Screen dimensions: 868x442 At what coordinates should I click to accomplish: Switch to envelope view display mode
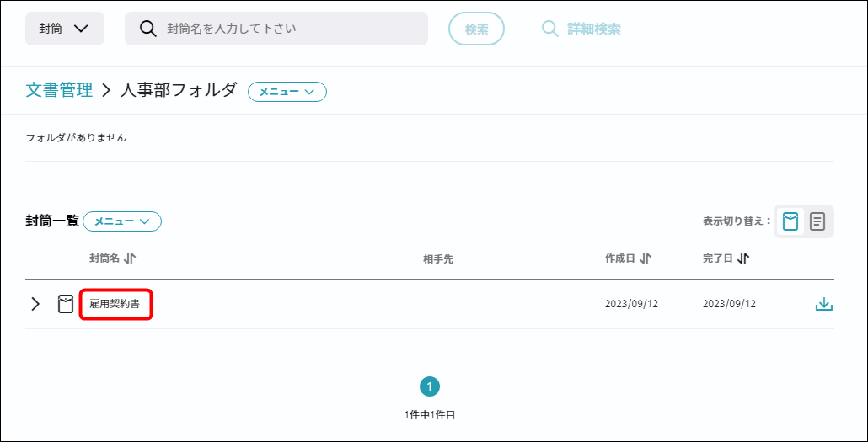[790, 221]
